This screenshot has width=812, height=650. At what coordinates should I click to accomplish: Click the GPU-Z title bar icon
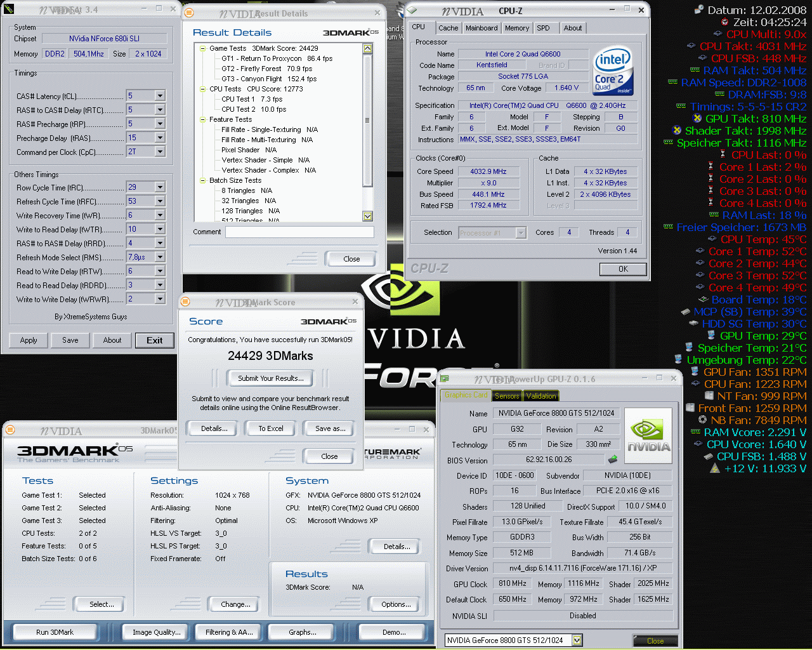445,378
